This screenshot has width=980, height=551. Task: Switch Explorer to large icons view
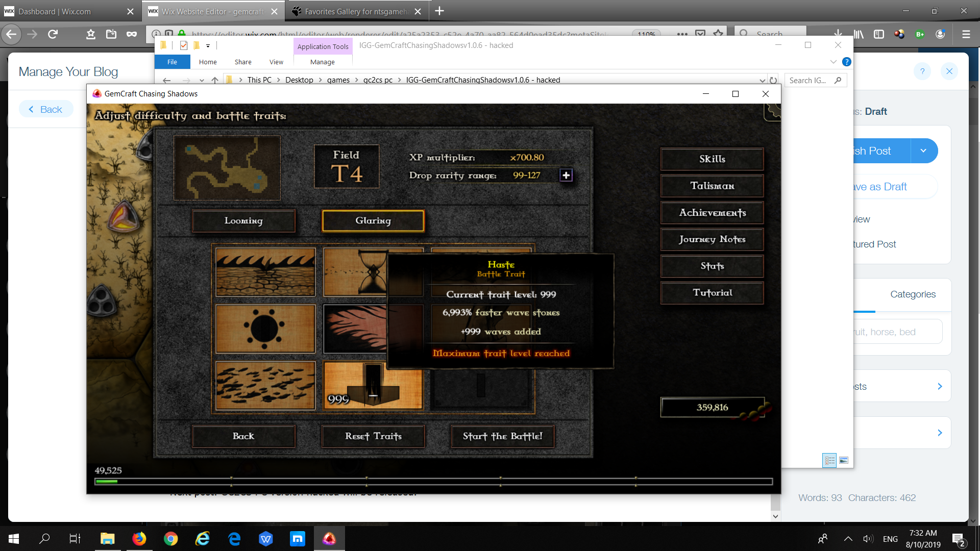[844, 460]
